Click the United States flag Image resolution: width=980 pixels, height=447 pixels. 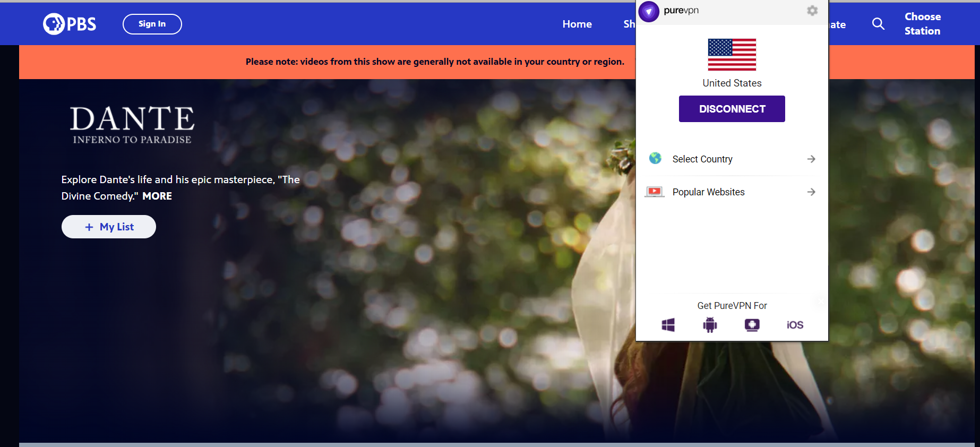click(732, 55)
